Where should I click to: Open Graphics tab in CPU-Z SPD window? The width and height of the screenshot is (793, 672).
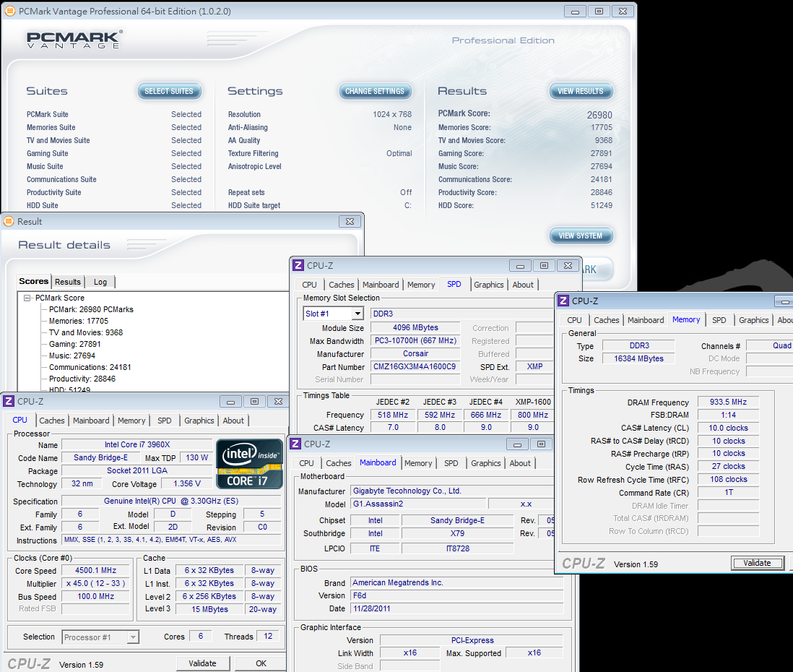tap(488, 285)
